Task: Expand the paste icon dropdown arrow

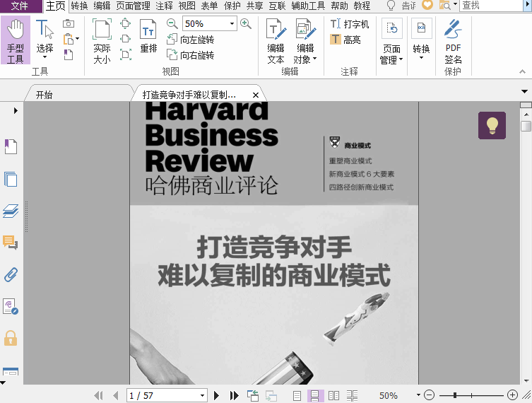Action: (78, 39)
